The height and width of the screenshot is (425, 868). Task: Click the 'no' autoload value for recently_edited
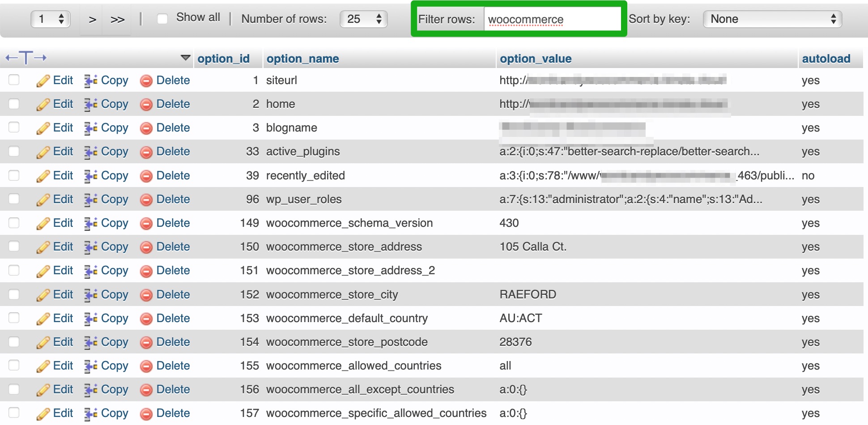coord(808,175)
